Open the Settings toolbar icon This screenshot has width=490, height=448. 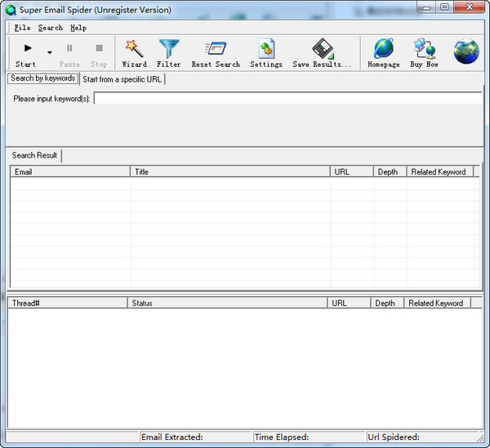tap(266, 50)
